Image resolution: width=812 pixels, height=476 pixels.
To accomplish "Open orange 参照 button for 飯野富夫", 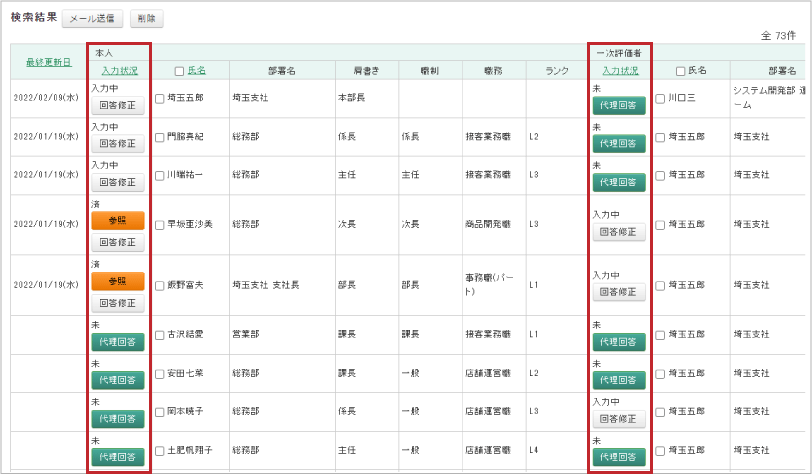I will (x=118, y=281).
